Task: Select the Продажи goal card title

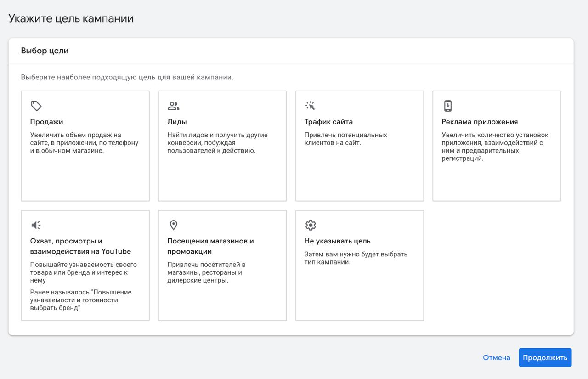Action: coord(46,122)
